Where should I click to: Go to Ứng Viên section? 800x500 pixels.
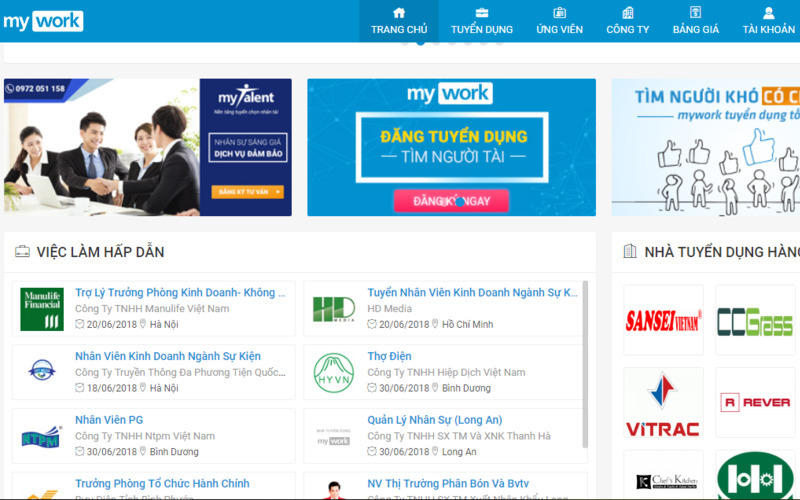(x=559, y=21)
